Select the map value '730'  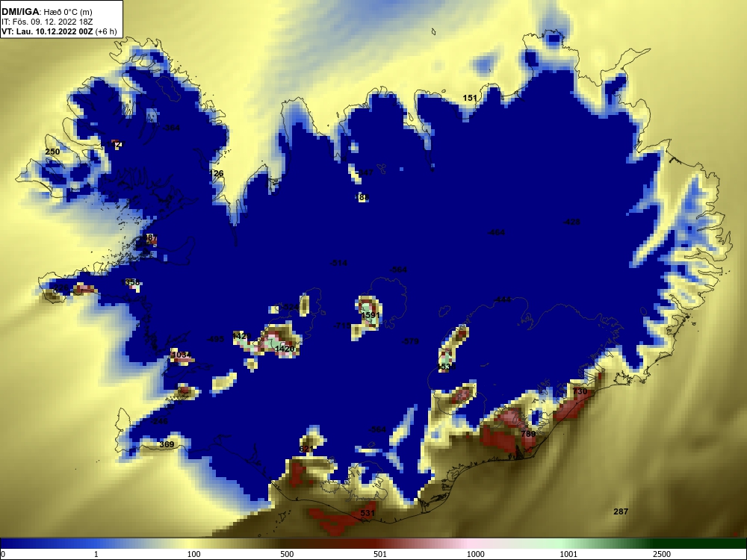click(580, 391)
